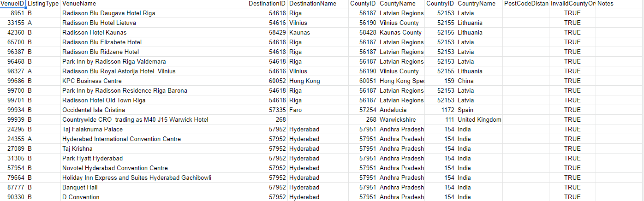The height and width of the screenshot is (201, 644).
Task: Select the Spain country cell
Action: [x=479, y=110]
